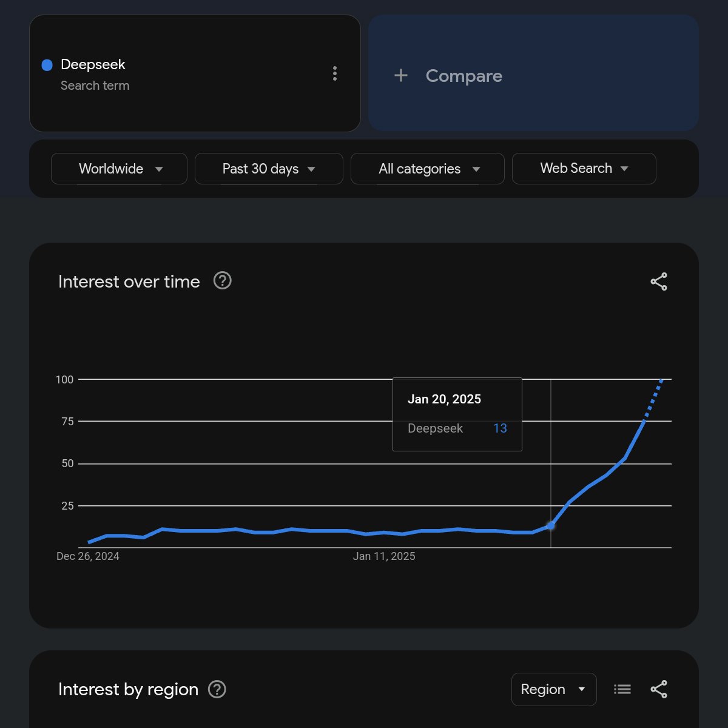
Task: Open the three-dot menu for Deepseek search term
Action: [334, 73]
